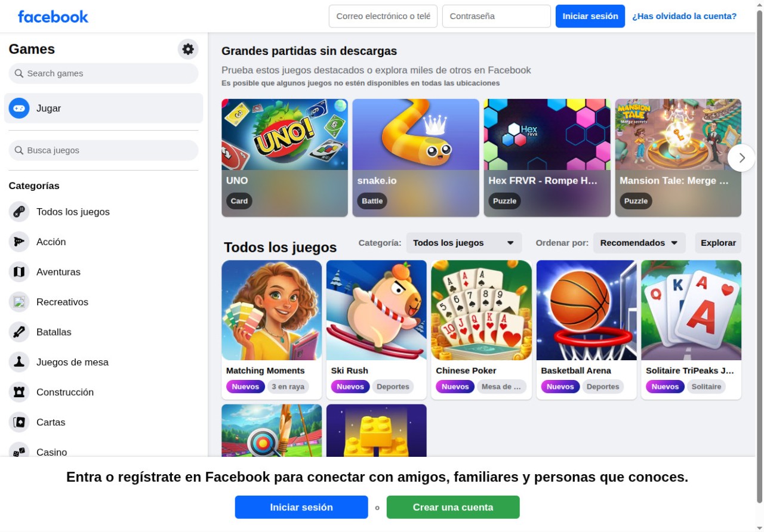Open the Games settings gear icon

188,49
